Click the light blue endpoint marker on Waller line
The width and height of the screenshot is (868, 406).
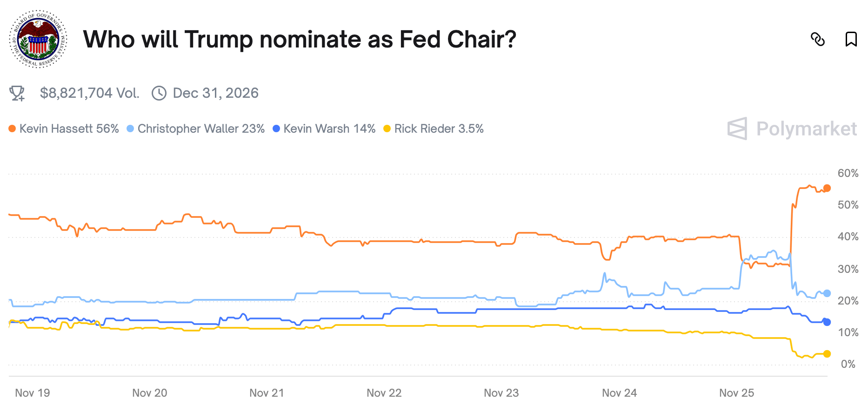click(827, 293)
